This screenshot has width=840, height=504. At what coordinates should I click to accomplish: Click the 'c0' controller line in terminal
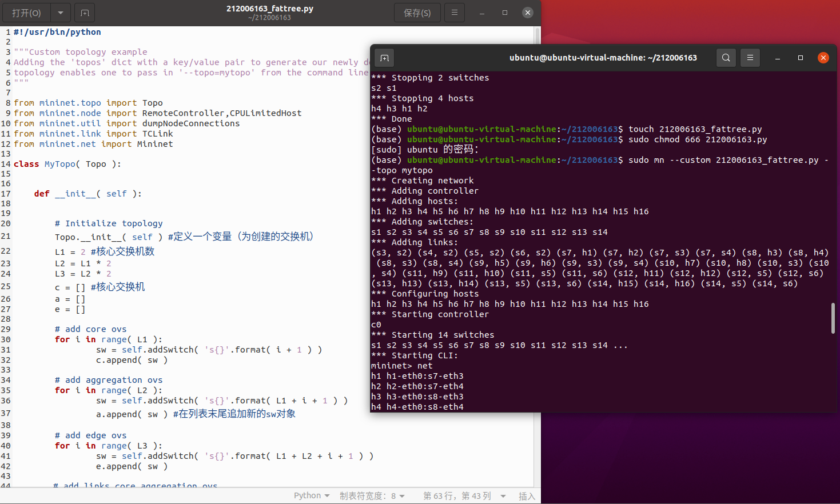376,325
